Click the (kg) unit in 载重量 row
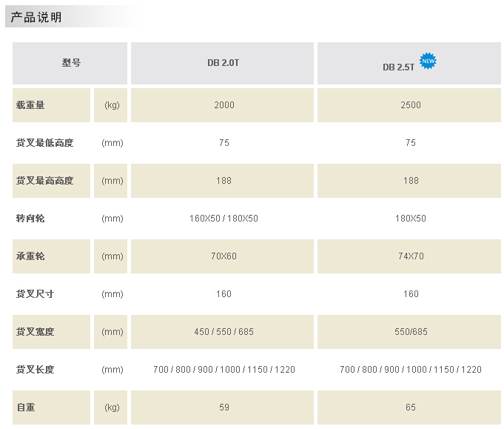This screenshot has width=504, height=429. [x=112, y=105]
